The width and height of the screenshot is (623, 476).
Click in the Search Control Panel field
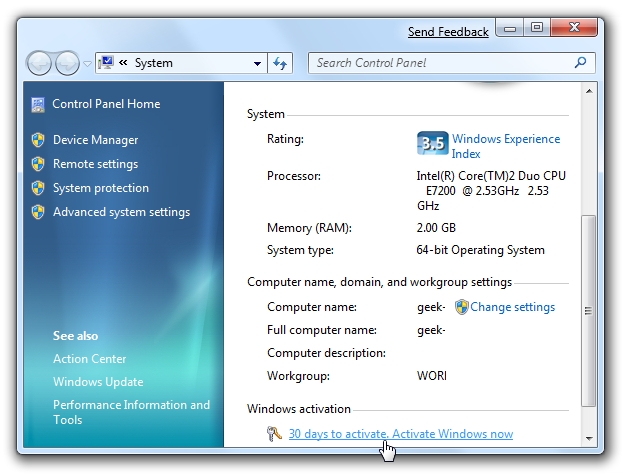pos(452,63)
